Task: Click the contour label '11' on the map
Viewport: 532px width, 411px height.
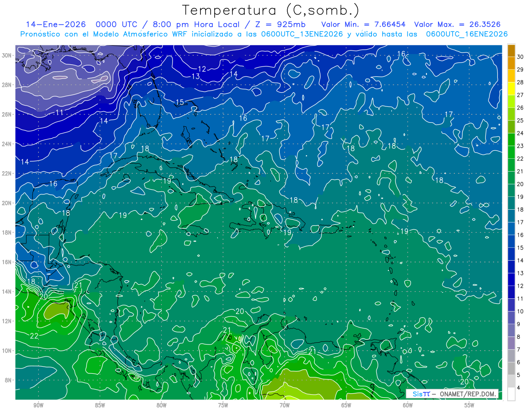Action: tap(59, 113)
